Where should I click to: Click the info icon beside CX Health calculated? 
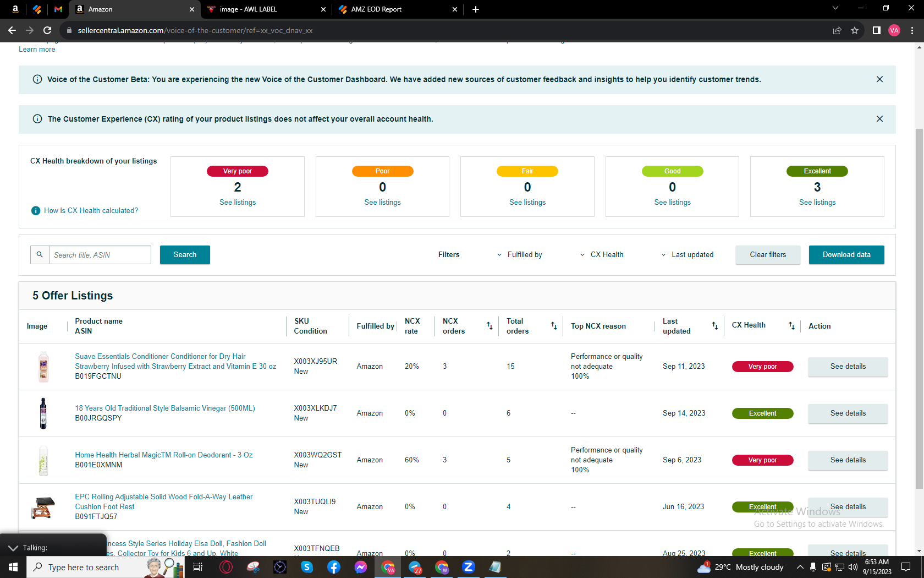(x=36, y=210)
